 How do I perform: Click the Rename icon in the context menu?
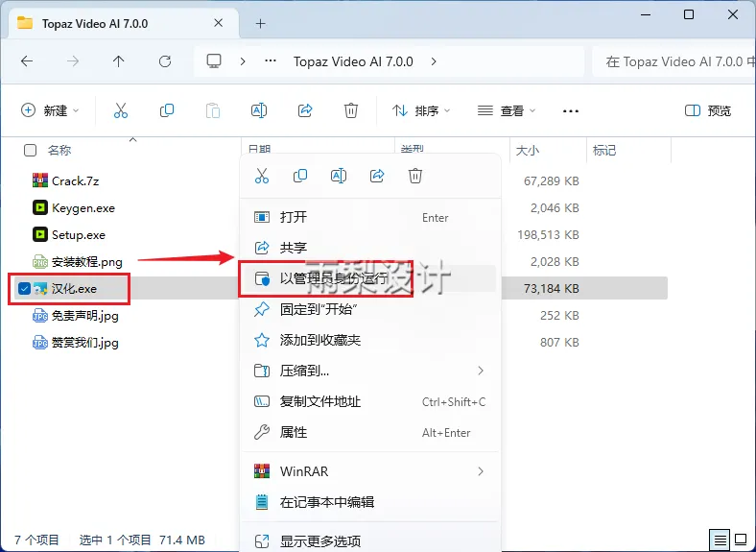(339, 176)
